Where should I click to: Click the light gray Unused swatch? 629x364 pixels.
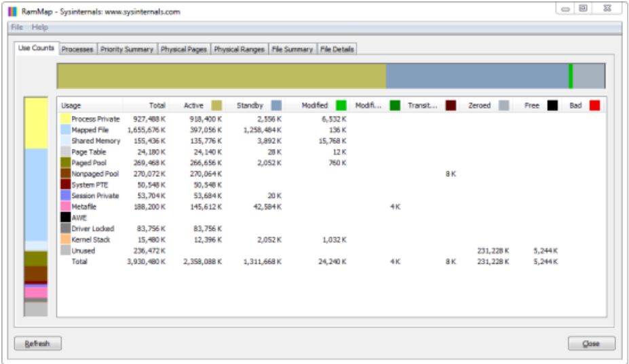pos(66,250)
